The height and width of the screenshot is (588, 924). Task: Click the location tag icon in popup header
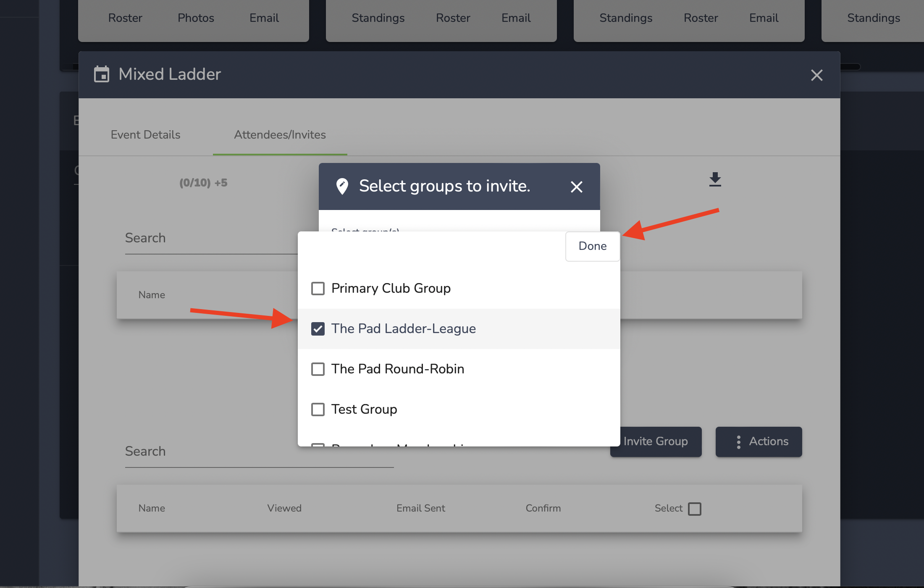tap(342, 186)
